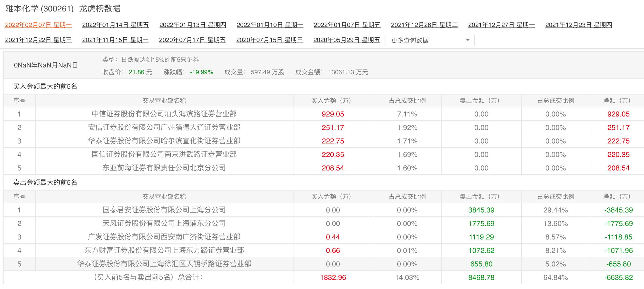Click the 2021年12月27日 星期一 date link
Viewport: 644px width, 289px height.
click(502, 25)
